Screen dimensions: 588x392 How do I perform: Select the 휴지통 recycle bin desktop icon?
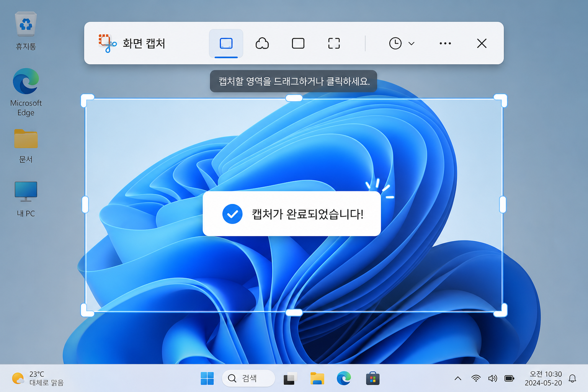pyautogui.click(x=26, y=31)
